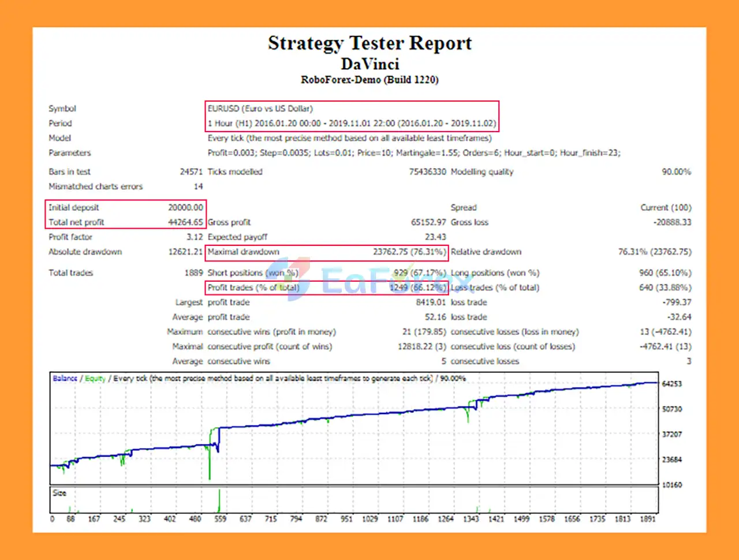Select the 1 Hour (H1) period line
The image size is (739, 560).
coord(351,123)
